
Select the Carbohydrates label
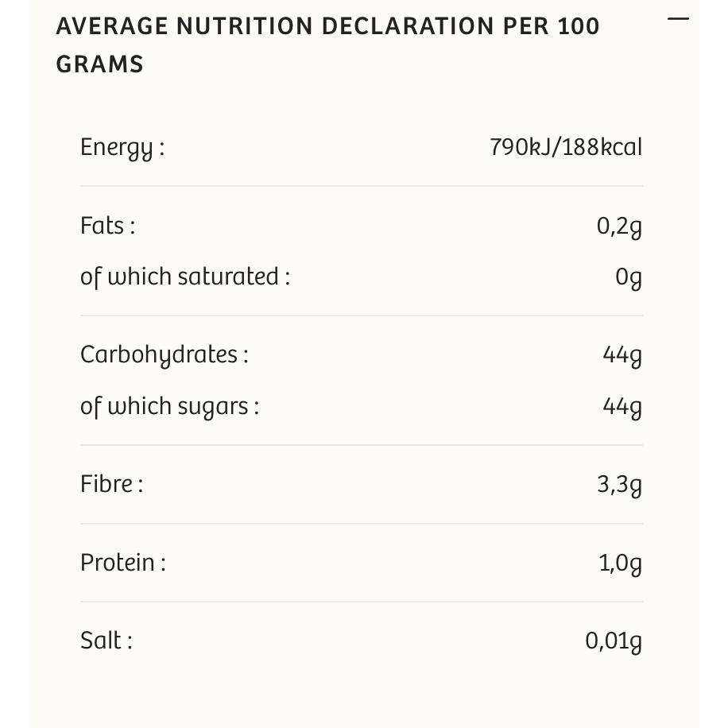click(164, 354)
